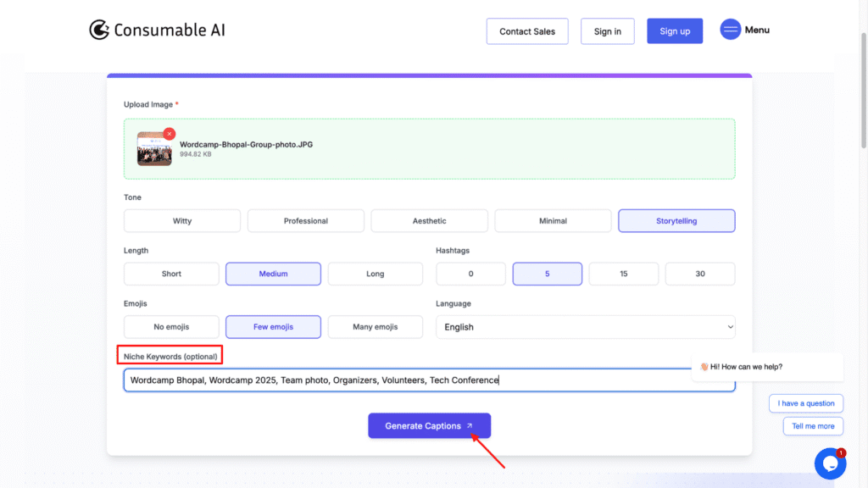Click the Niche Keywords input field

[x=429, y=380]
